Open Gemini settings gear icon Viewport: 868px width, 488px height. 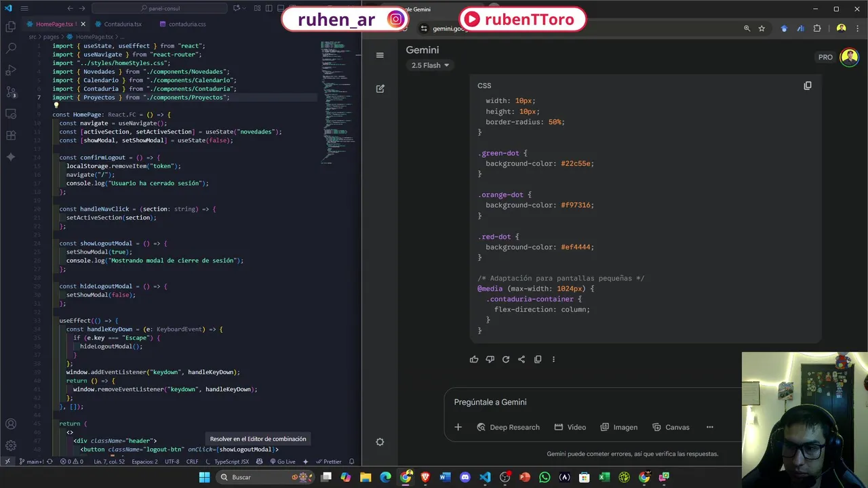pyautogui.click(x=380, y=442)
